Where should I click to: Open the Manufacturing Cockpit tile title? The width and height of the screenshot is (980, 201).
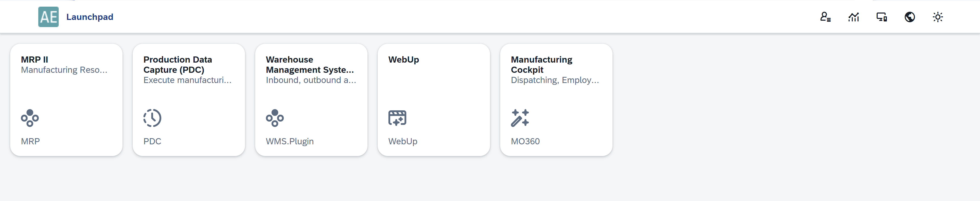[541, 65]
